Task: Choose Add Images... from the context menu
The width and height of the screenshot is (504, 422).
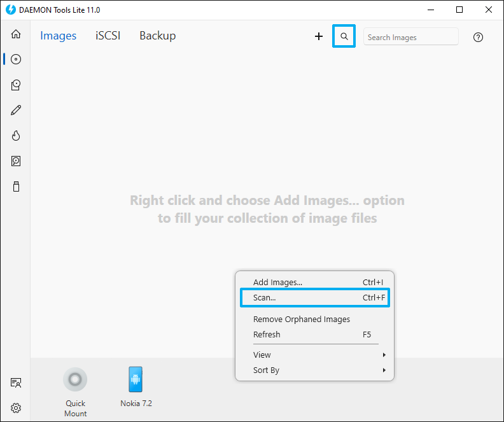Action: pos(314,282)
